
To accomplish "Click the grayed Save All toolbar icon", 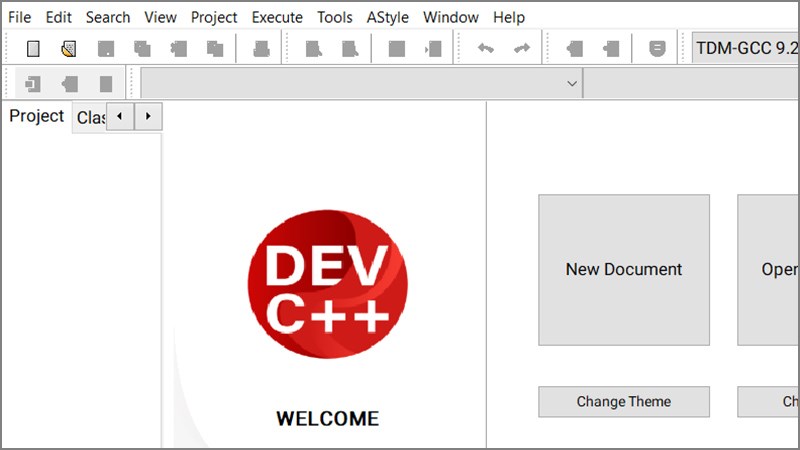I will click(142, 48).
